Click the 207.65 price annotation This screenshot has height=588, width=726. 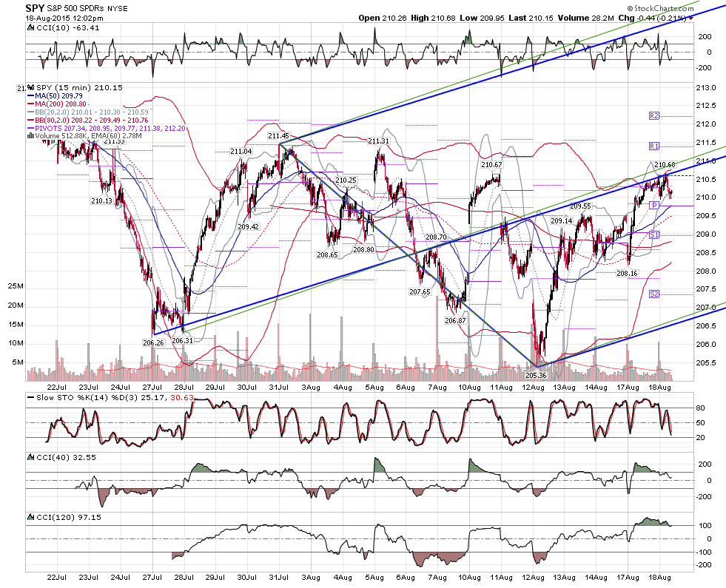tap(420, 292)
